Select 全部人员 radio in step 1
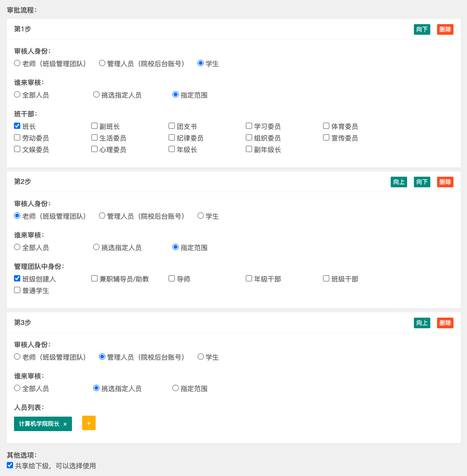 pyautogui.click(x=17, y=95)
